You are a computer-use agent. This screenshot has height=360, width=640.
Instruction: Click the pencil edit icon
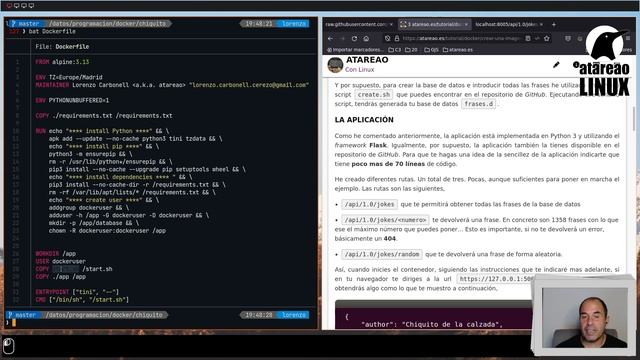pyautogui.click(x=556, y=64)
